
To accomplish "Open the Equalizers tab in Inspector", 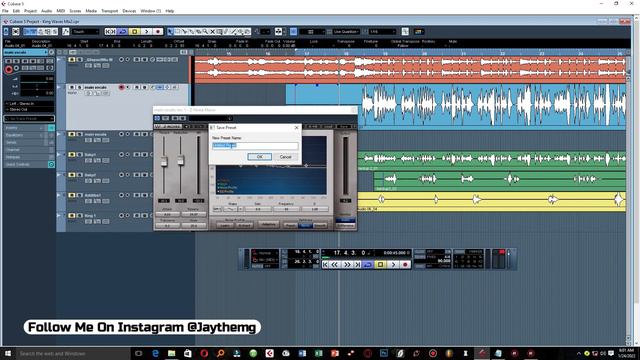I will 24,135.
